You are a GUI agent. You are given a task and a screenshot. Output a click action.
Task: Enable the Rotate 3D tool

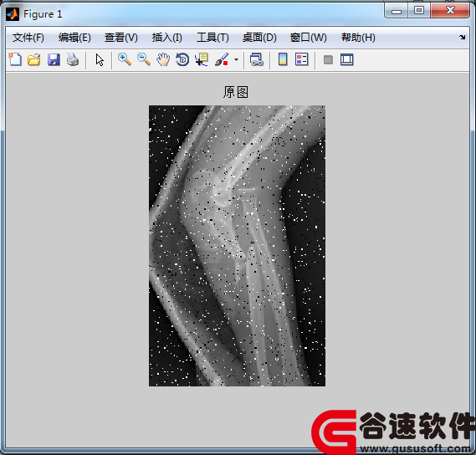(x=182, y=59)
